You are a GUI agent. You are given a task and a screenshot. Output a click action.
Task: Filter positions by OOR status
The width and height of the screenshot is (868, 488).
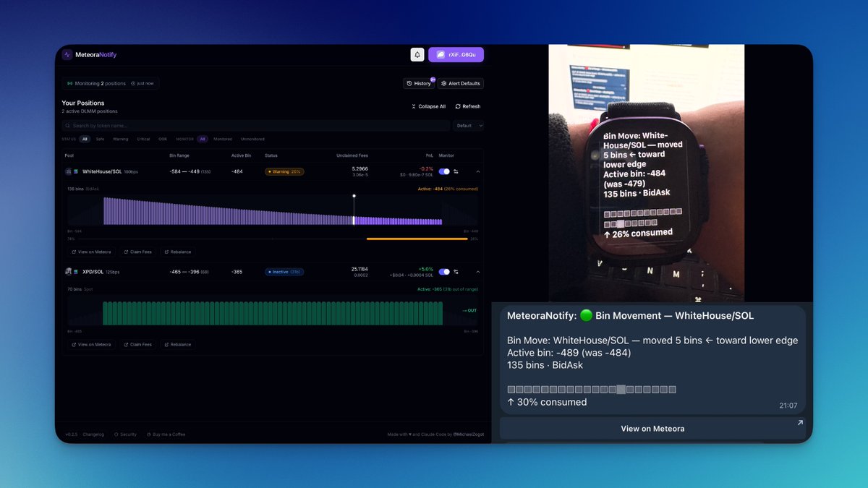click(163, 139)
